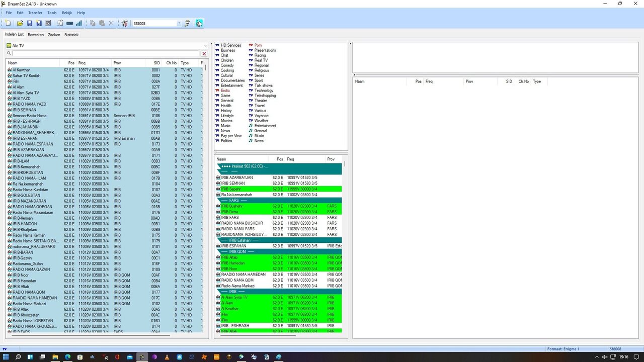Click the New file toolbar icon

click(x=8, y=23)
